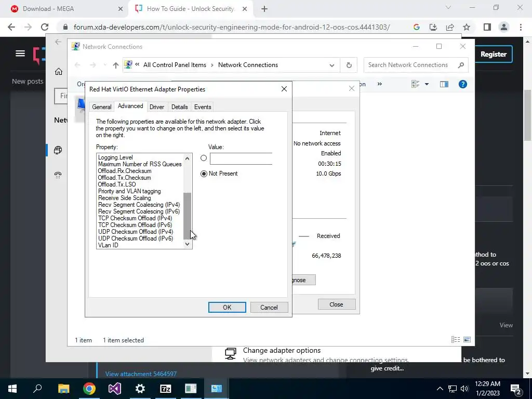The image size is (532, 399).
Task: Click Cancel in adapter properties
Action: point(269,308)
